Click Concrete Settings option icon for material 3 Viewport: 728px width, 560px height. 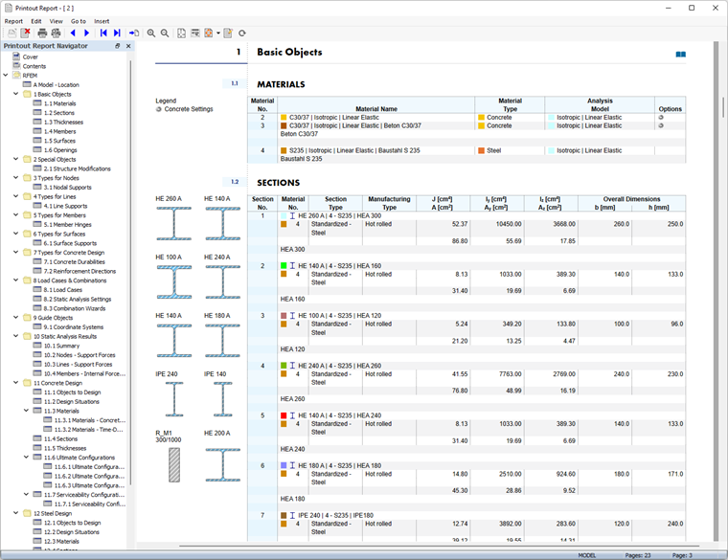pos(661,125)
